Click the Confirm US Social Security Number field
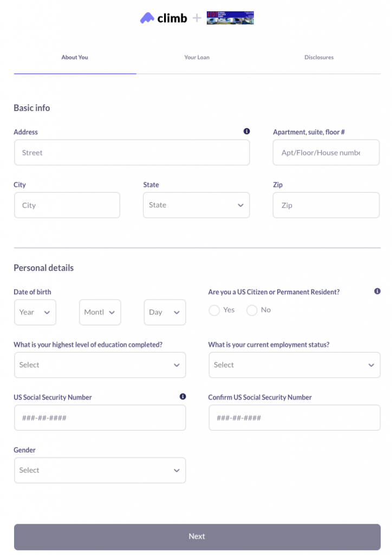This screenshot has width=392, height=555. pyautogui.click(x=294, y=418)
